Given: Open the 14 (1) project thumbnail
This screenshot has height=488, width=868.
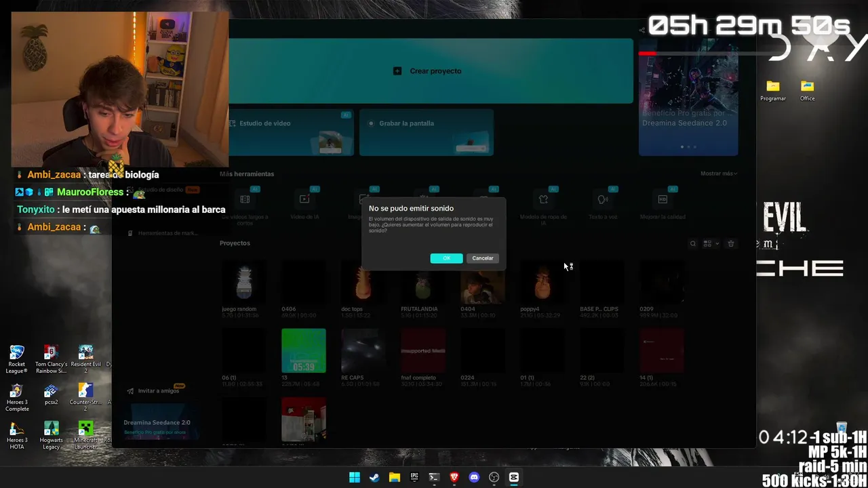Looking at the screenshot, I should [662, 350].
